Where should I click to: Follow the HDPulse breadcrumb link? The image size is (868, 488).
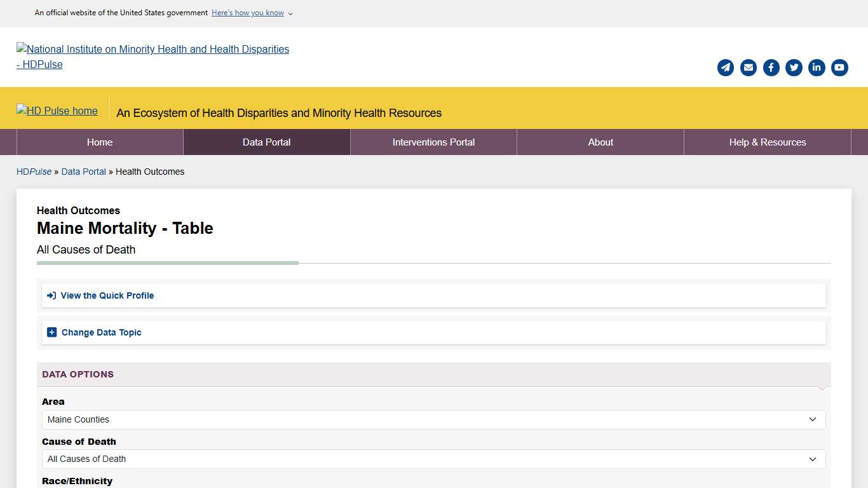point(34,172)
